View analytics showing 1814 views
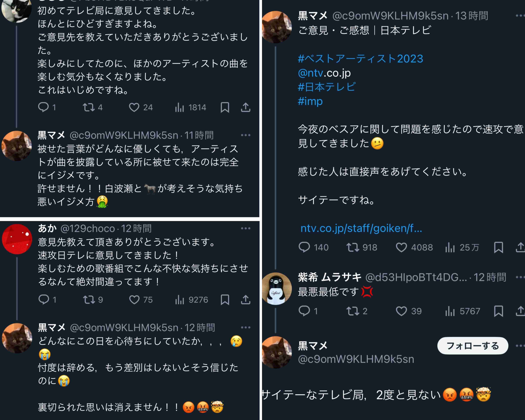525x420 pixels. [190, 107]
